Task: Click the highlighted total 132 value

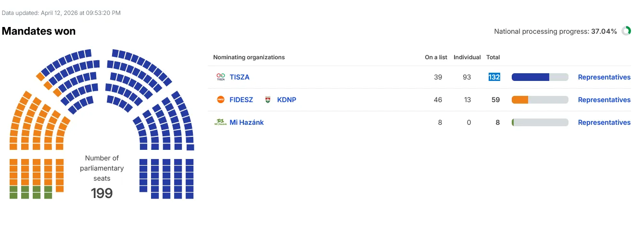Action: click(494, 77)
